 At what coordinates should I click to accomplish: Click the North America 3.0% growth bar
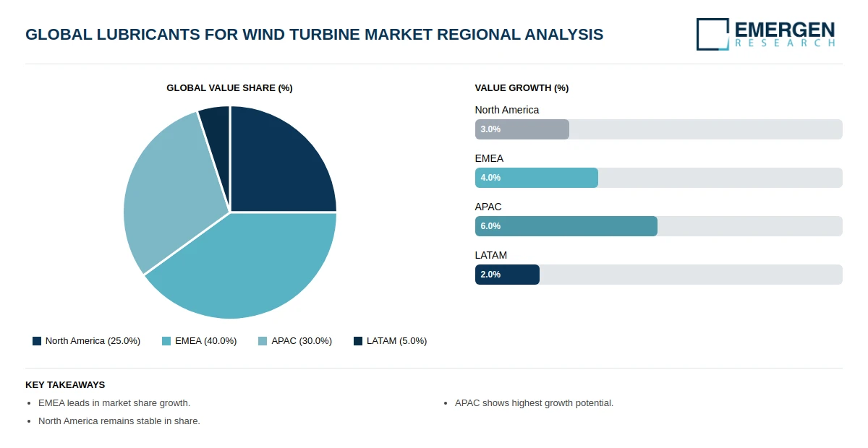coord(522,129)
